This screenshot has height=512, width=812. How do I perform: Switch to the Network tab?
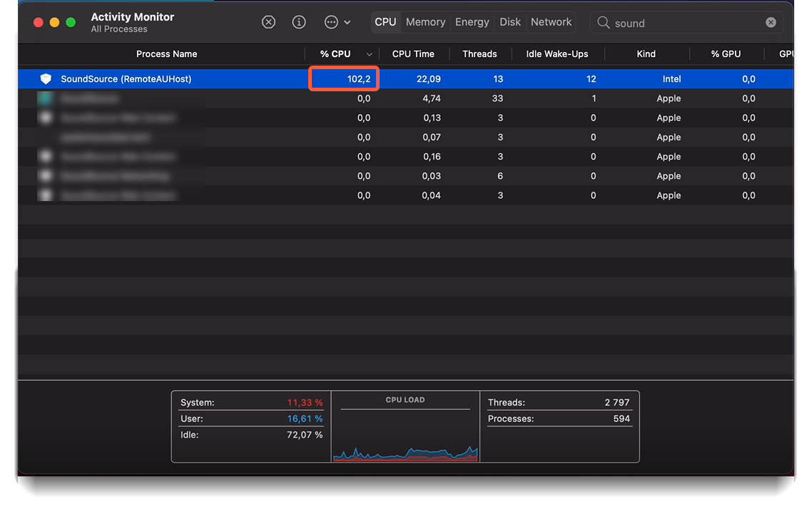pos(551,22)
